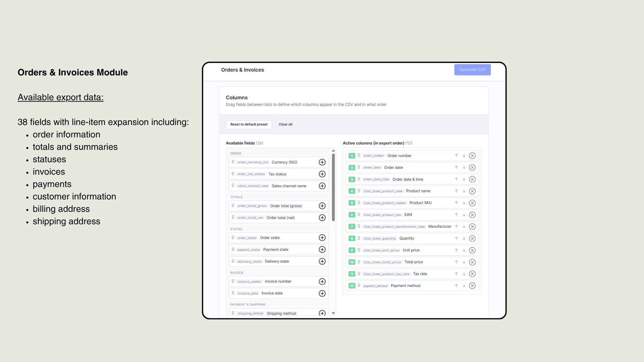Remove Order number column with X icon
The height and width of the screenshot is (362, 644).
(472, 156)
